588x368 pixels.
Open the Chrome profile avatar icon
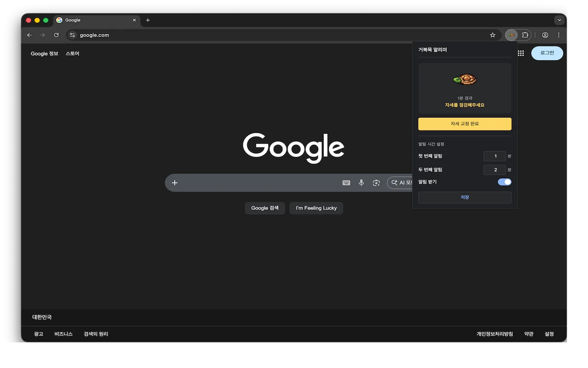[x=545, y=35]
